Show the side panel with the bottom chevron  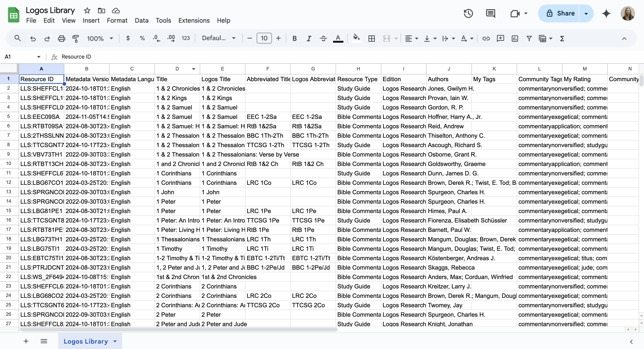(x=631, y=342)
